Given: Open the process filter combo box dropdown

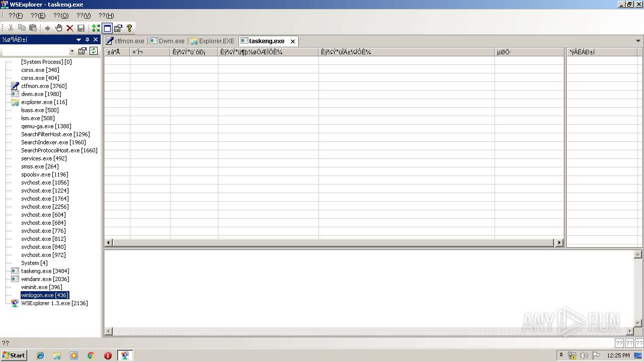Looking at the screenshot, I should (72, 51).
